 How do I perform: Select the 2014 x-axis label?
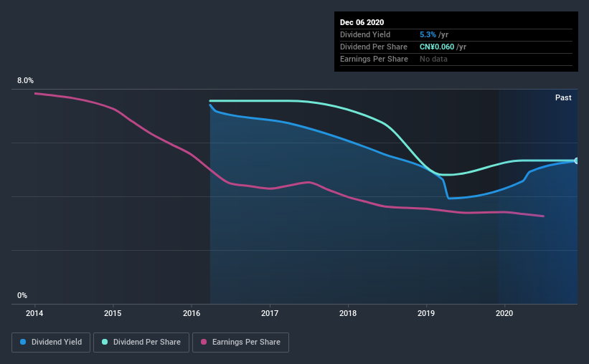34,313
